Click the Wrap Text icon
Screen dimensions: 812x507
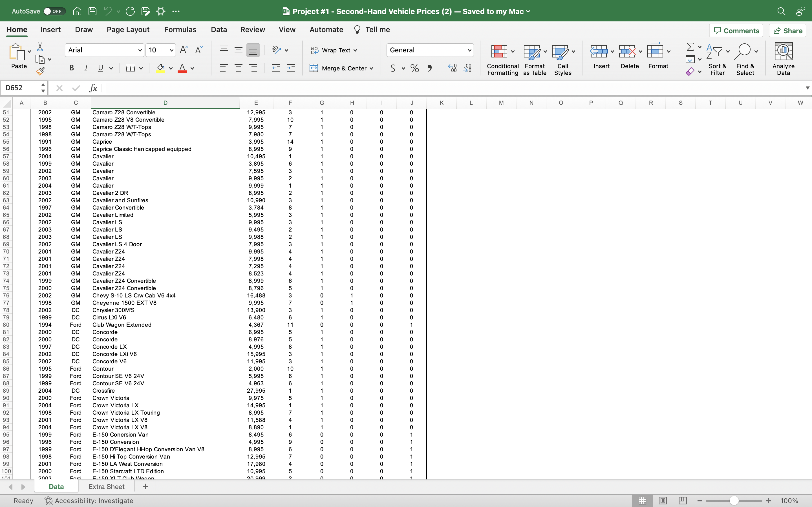(x=314, y=50)
